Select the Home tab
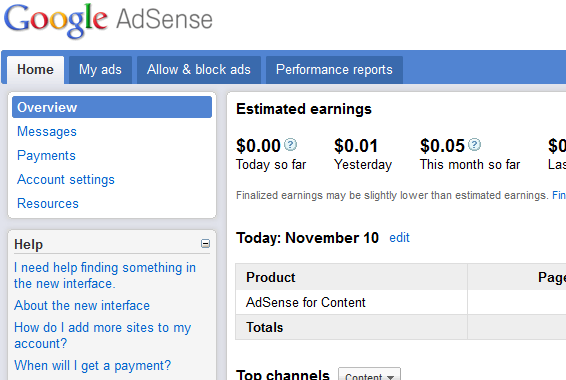Viewport: 566px width, 380px height. click(x=35, y=70)
